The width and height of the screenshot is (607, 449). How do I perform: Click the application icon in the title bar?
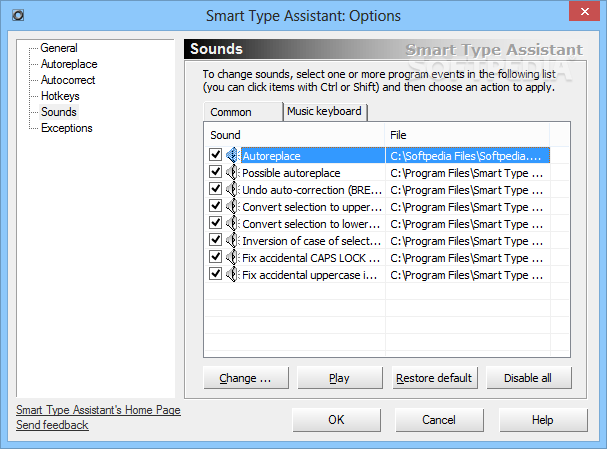18,15
